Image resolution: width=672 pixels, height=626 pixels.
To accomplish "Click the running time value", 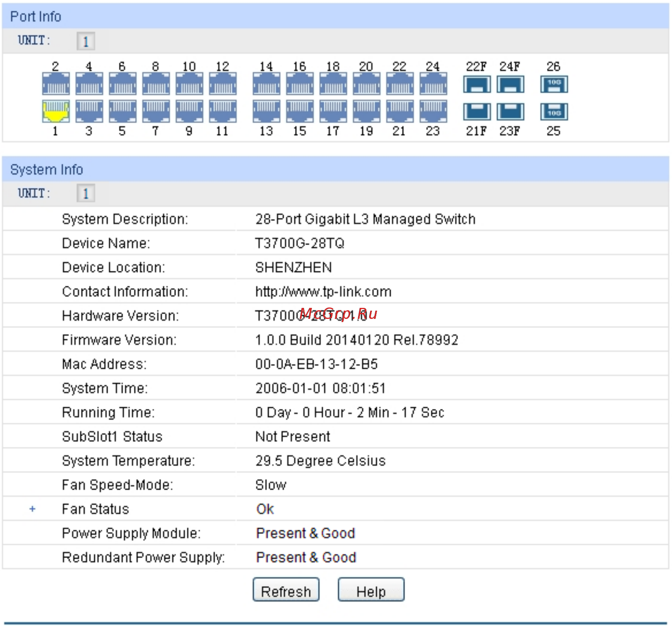I will 350,412.
